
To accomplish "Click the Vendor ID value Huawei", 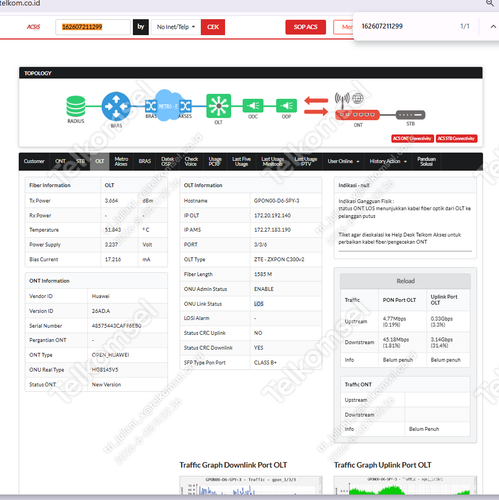I will click(x=100, y=296).
